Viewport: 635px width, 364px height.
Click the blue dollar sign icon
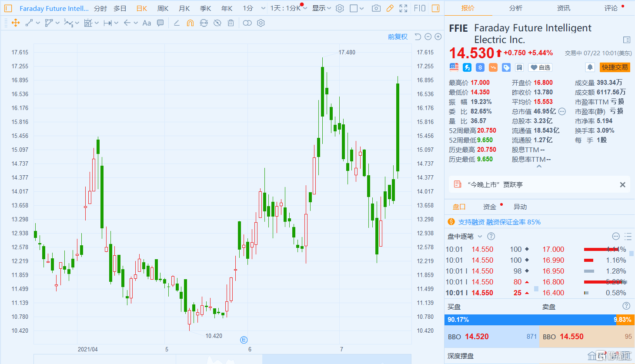click(x=480, y=67)
